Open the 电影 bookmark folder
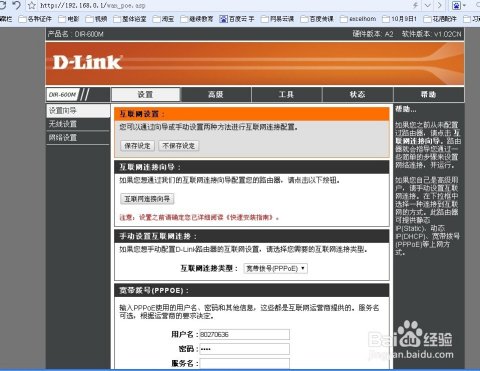The image size is (480, 371). 69,19
